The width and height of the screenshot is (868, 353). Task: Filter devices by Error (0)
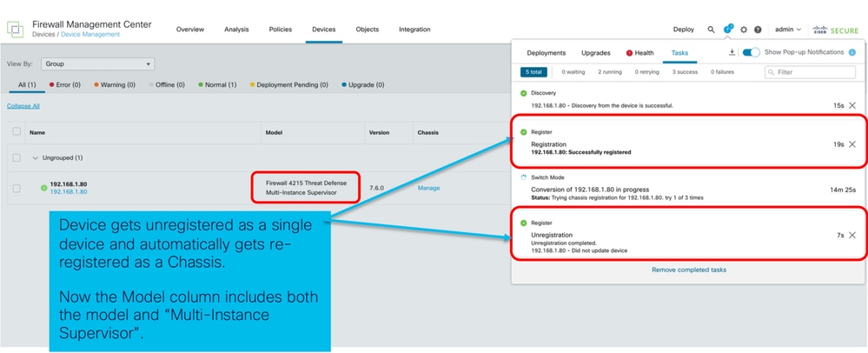pos(65,85)
